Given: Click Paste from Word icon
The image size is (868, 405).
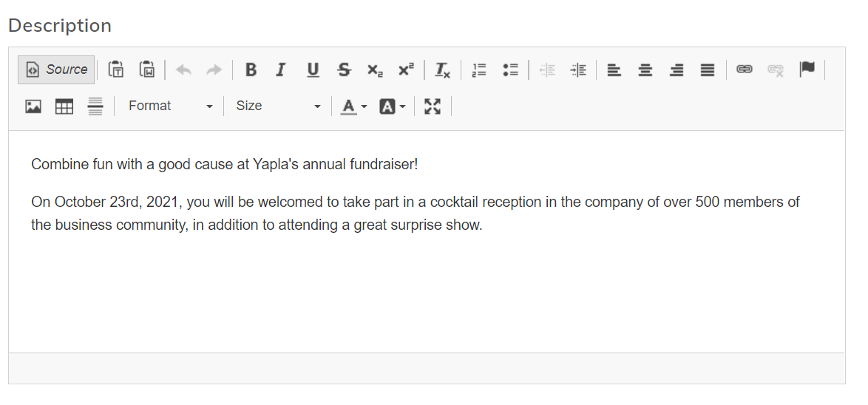Looking at the screenshot, I should (x=146, y=69).
